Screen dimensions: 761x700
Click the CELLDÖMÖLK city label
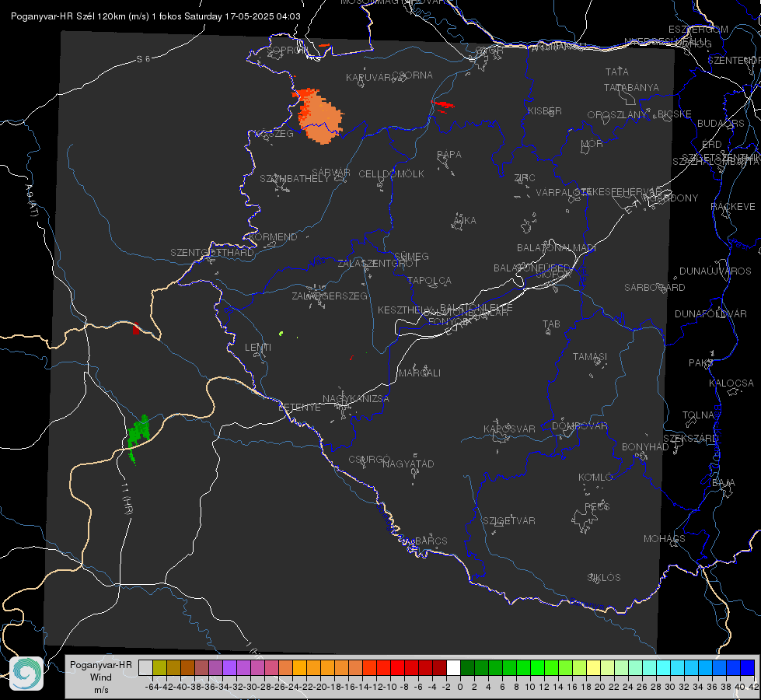[x=391, y=174]
